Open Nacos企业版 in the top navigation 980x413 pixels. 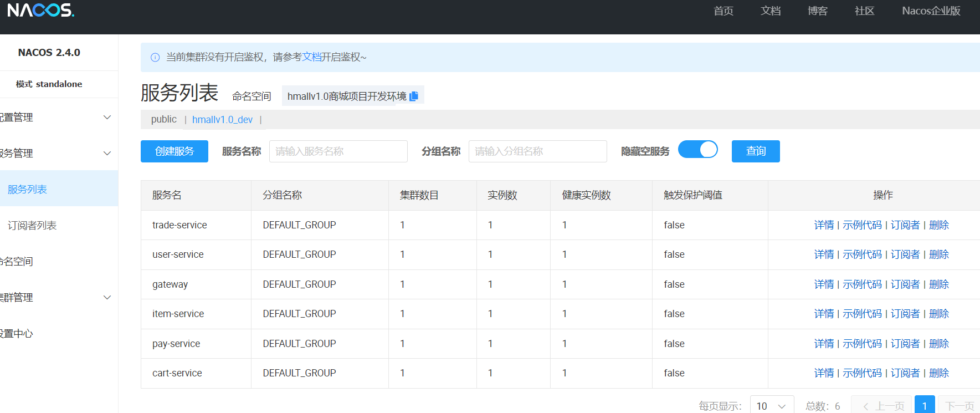click(x=931, y=11)
